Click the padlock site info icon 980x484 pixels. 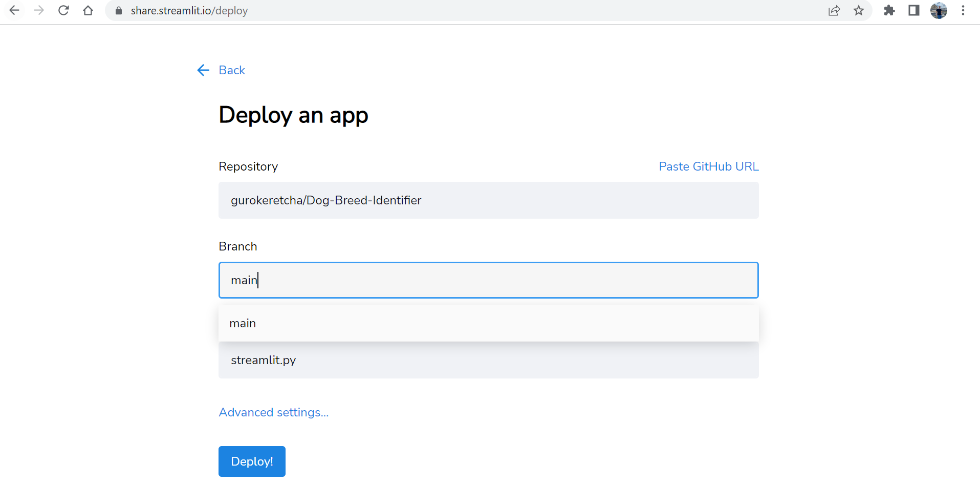click(x=119, y=11)
